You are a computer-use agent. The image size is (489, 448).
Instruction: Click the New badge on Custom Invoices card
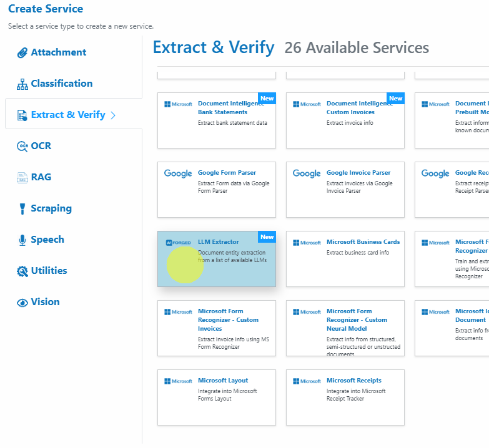pyautogui.click(x=395, y=98)
